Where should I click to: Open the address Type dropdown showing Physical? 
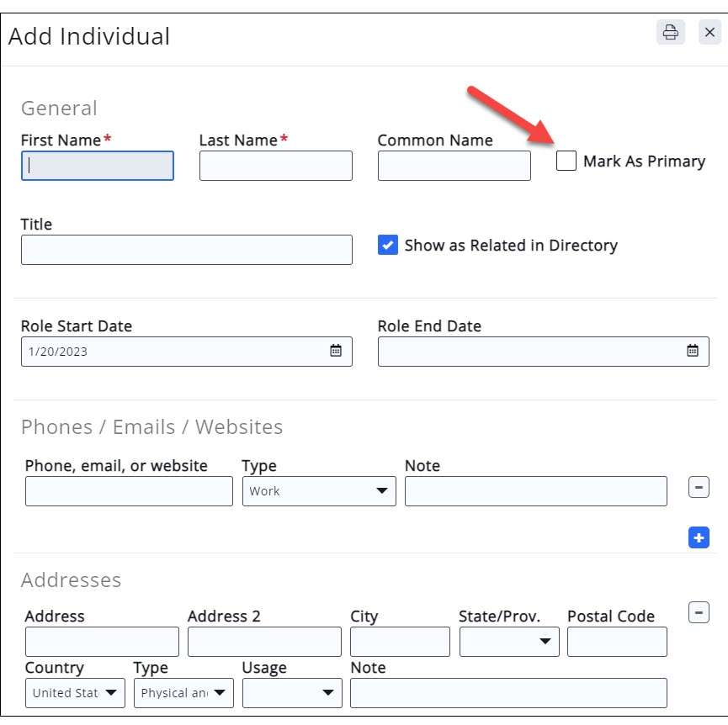pyautogui.click(x=183, y=693)
